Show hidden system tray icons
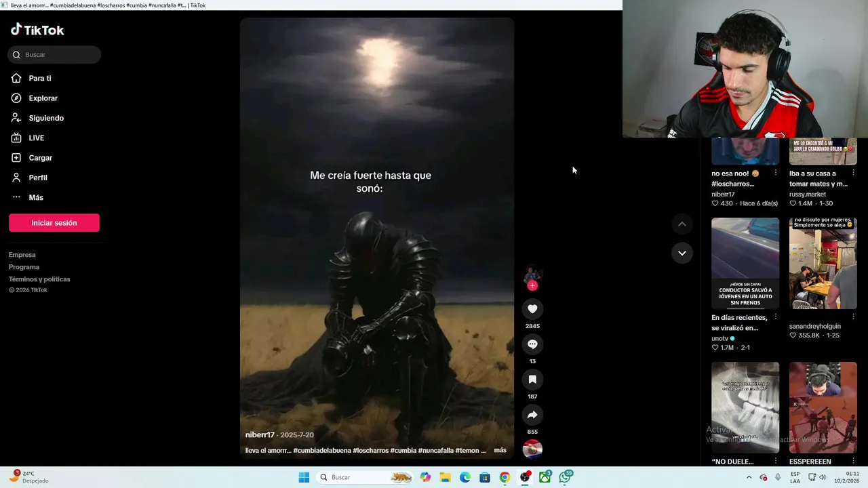Screen dimensions: 868x488 click(x=749, y=477)
